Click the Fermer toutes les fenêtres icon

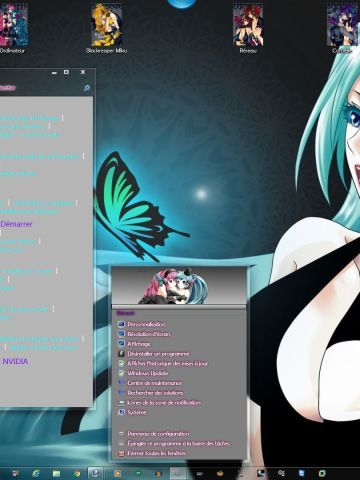pyautogui.click(x=121, y=453)
